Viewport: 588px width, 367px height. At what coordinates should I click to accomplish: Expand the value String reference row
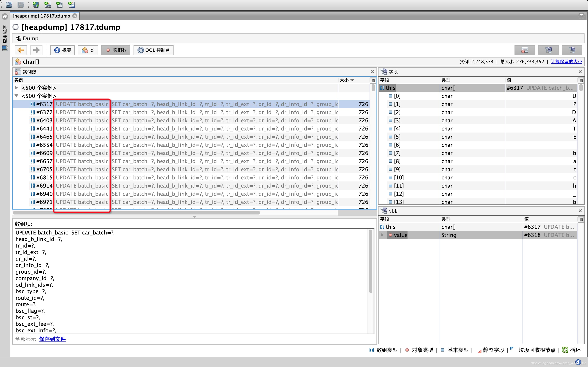[382, 235]
